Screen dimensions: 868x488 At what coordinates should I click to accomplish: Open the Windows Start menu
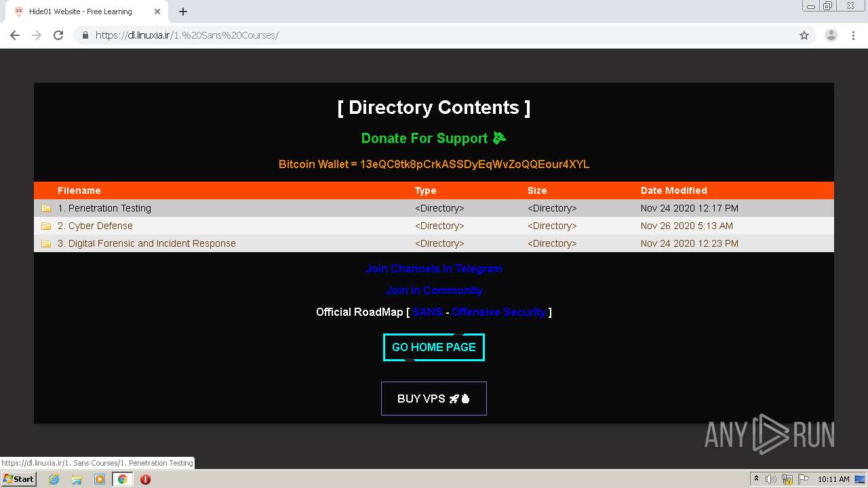click(18, 479)
